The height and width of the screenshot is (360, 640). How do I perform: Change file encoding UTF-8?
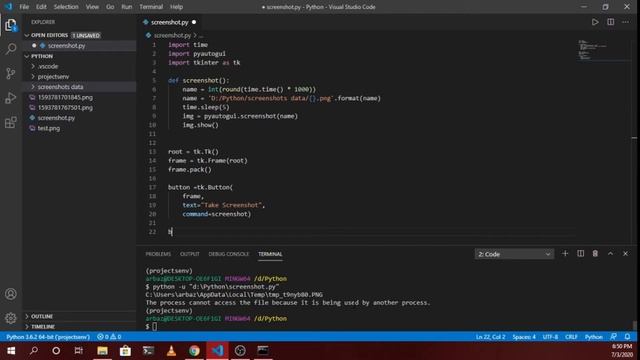pyautogui.click(x=550, y=337)
